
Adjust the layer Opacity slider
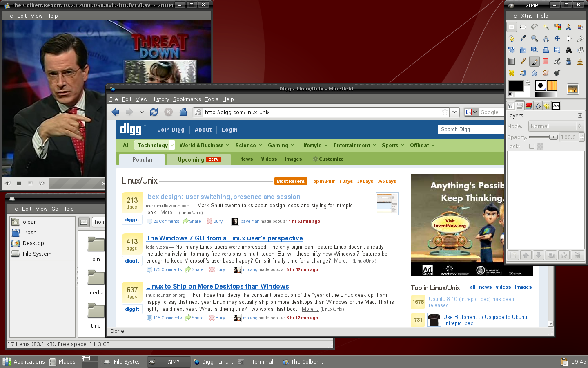click(543, 137)
